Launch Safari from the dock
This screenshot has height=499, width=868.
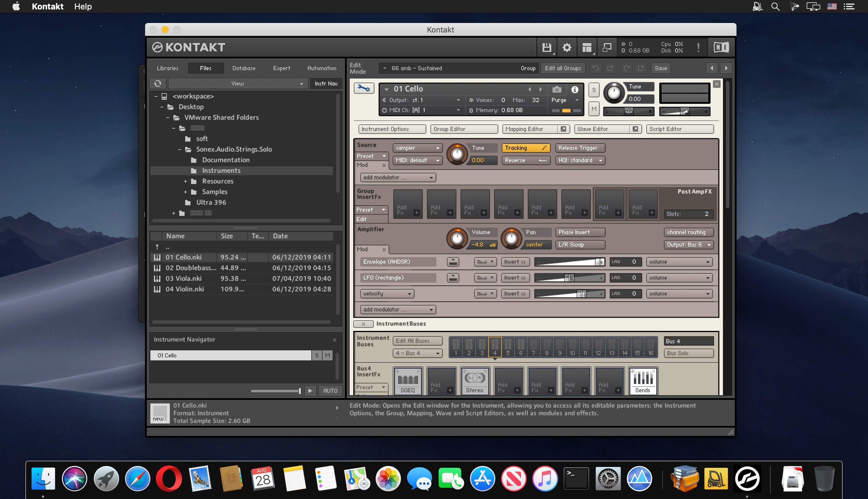click(x=137, y=478)
